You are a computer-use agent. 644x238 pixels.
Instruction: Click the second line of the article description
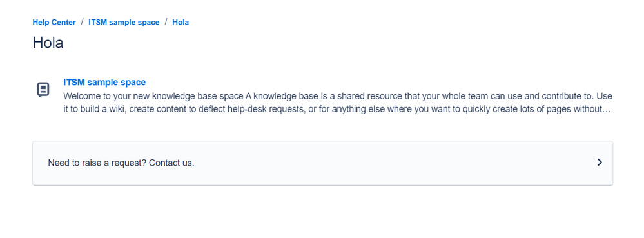338,110
